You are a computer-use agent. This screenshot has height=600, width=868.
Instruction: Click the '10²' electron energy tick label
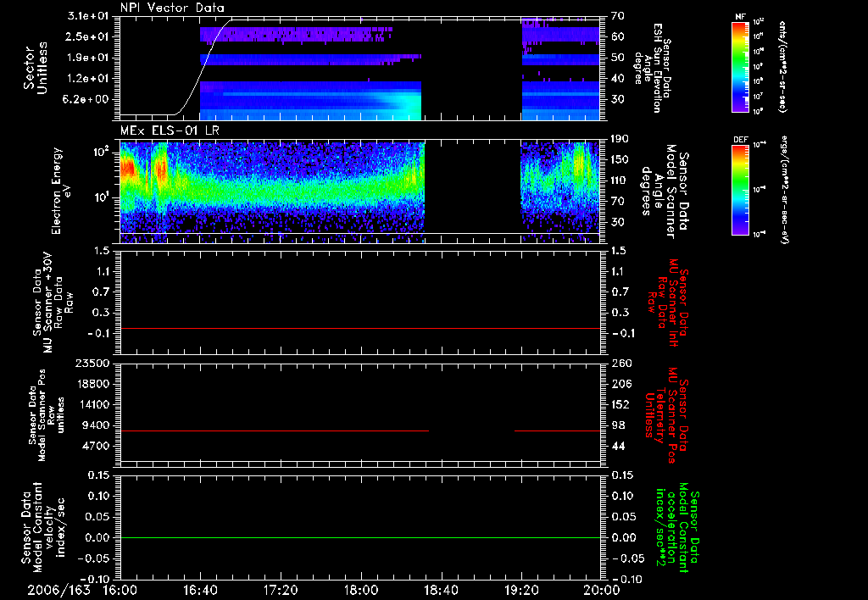pyautogui.click(x=100, y=152)
